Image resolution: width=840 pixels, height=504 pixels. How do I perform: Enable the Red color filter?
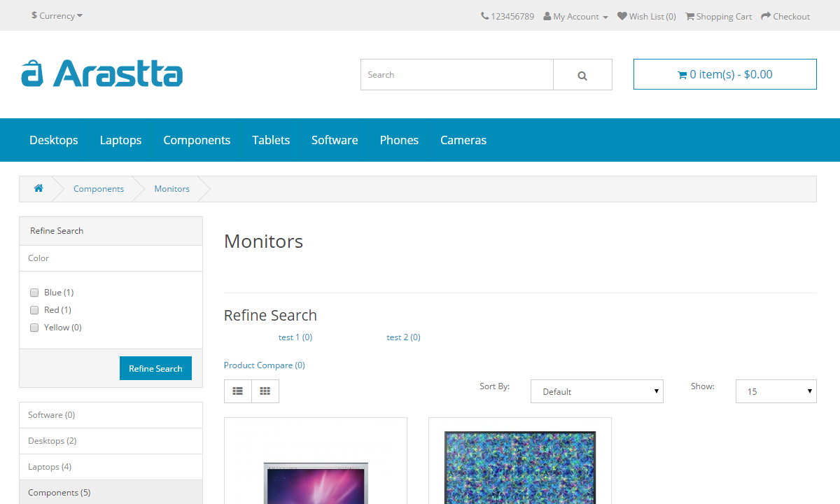34,310
